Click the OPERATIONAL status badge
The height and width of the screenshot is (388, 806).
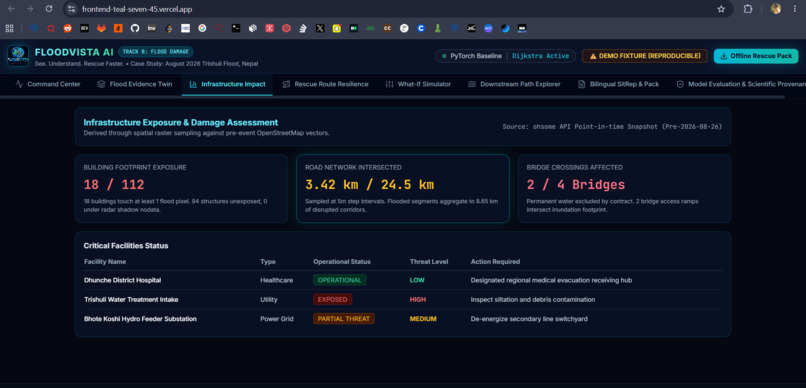[x=340, y=280]
